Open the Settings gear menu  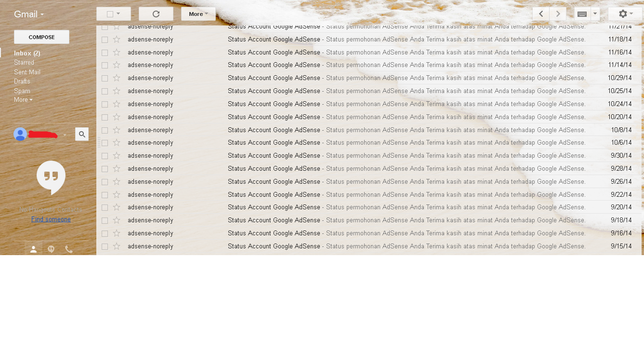[x=625, y=14]
